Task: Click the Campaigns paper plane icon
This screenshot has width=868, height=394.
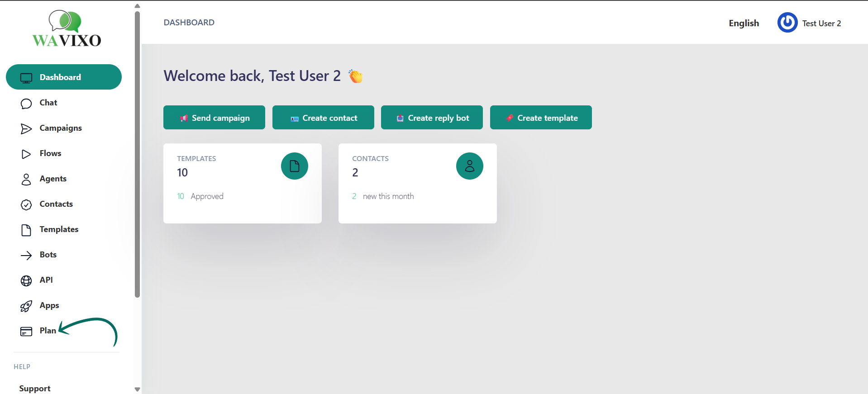Action: [x=26, y=129]
